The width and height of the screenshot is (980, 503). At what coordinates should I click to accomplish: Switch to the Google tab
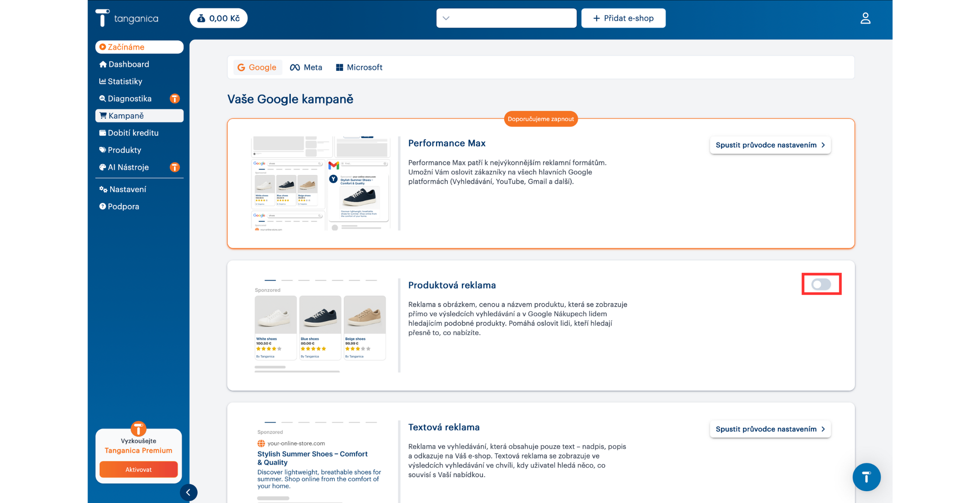[257, 67]
